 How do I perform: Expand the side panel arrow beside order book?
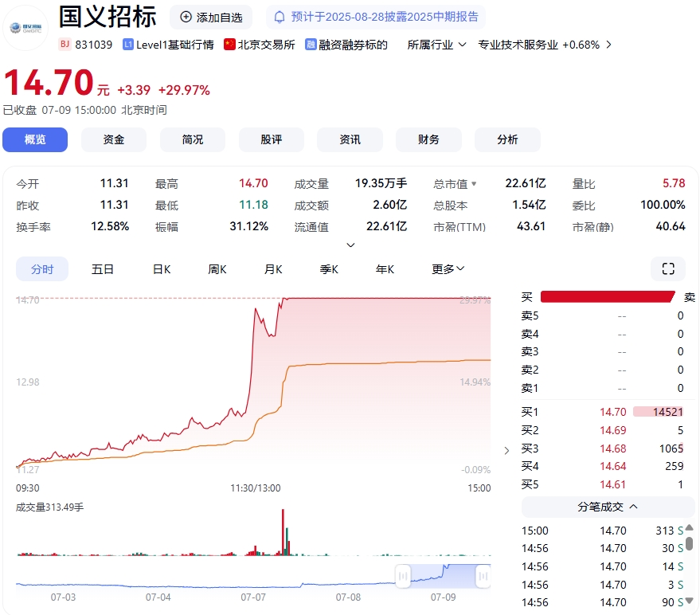(x=506, y=451)
